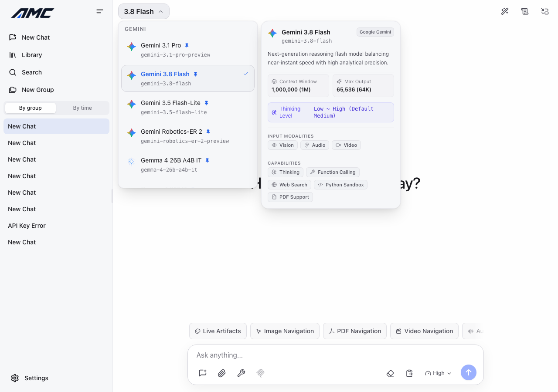The image size is (558, 392).
Task: Open the API Key Error chat
Action: coord(56,226)
